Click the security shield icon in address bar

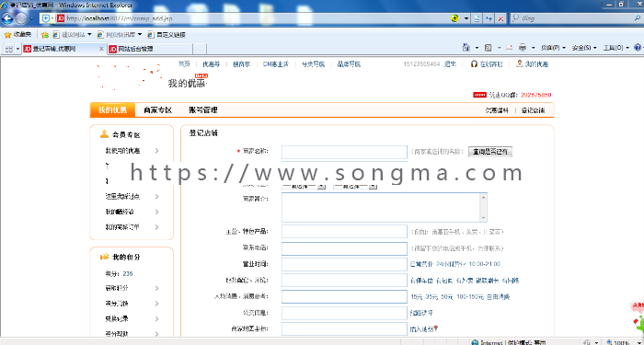46,18
